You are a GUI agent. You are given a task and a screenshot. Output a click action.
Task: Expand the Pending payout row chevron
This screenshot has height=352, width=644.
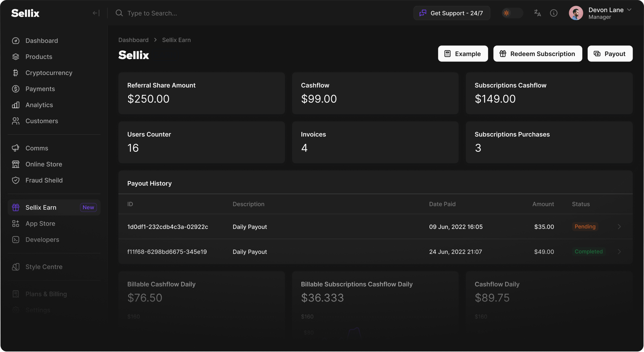619,227
